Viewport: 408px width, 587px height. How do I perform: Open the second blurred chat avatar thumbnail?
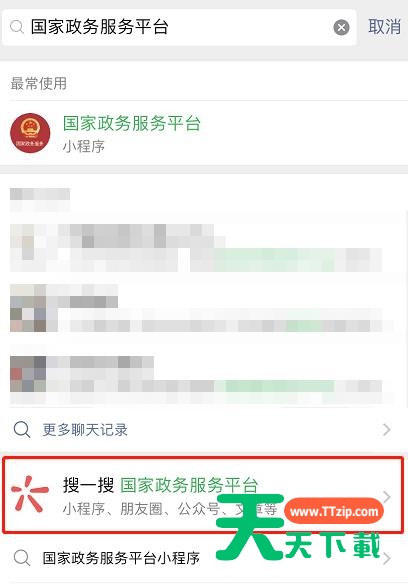tap(28, 308)
